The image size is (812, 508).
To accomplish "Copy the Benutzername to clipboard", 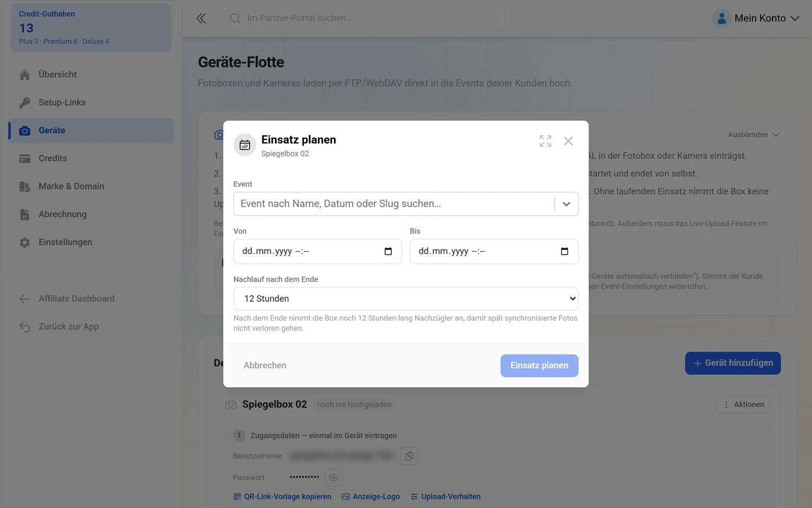I will [409, 456].
